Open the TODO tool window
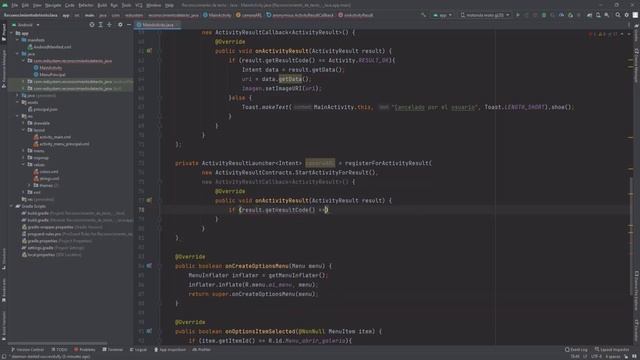 60,350
